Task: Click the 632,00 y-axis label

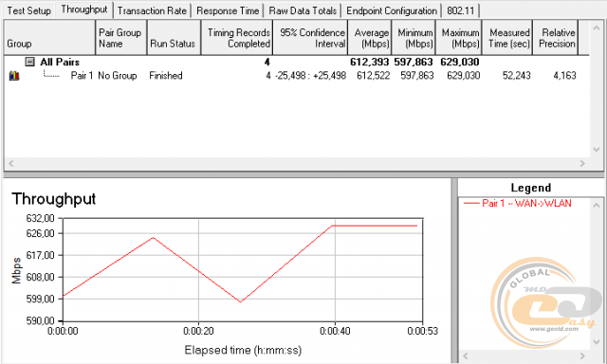Action: pos(40,219)
